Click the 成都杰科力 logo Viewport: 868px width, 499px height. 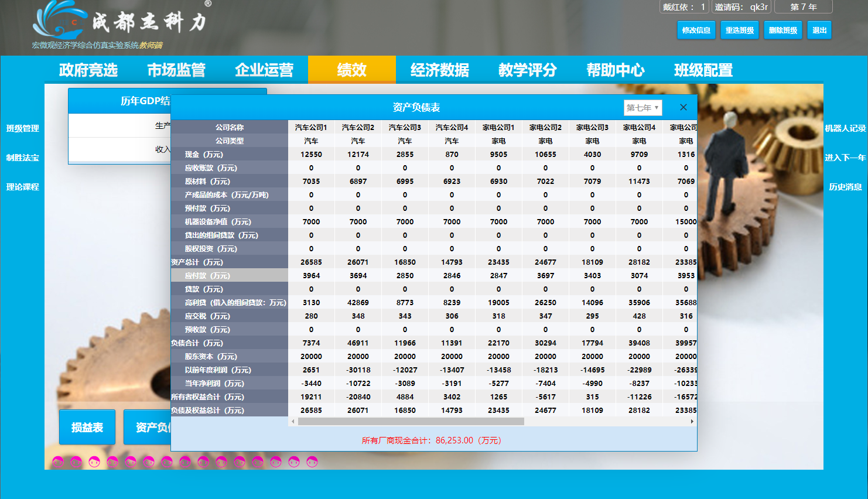(x=120, y=22)
